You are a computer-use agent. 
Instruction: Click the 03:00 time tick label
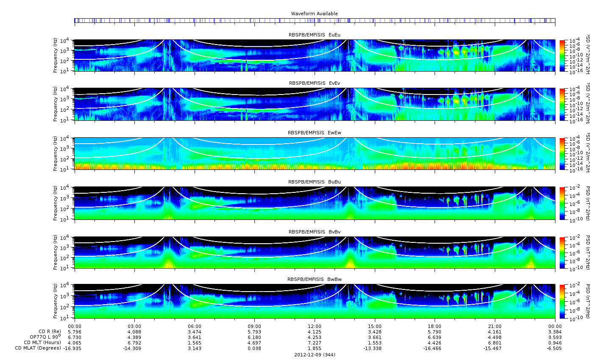pyautogui.click(x=134, y=326)
